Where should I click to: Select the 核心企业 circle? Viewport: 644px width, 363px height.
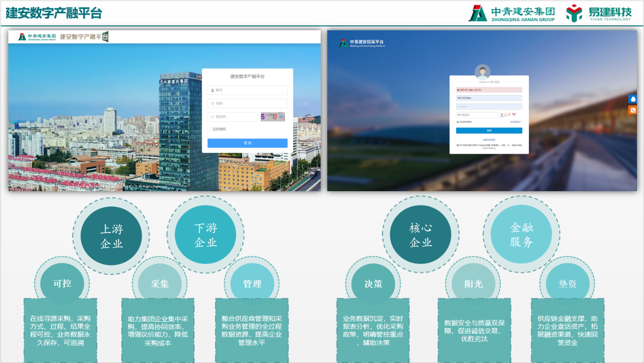(421, 233)
